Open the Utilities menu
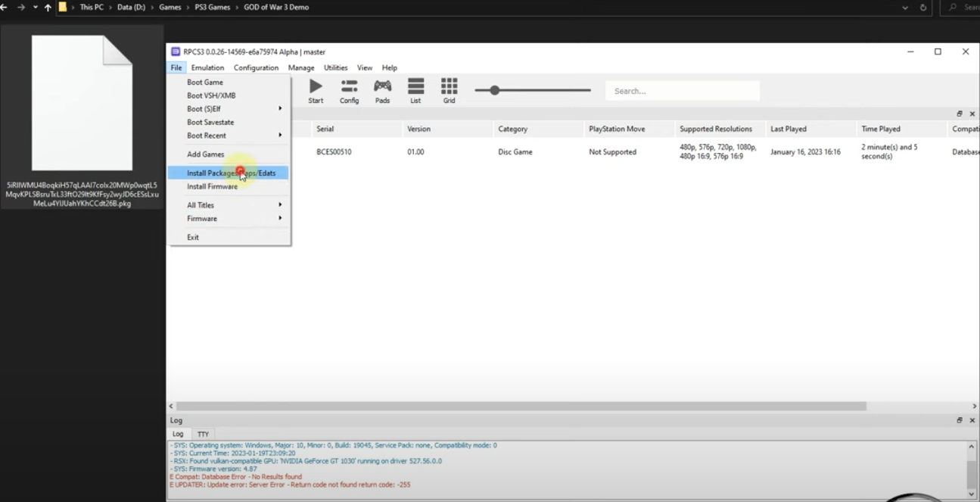Image resolution: width=980 pixels, height=502 pixels. (336, 68)
